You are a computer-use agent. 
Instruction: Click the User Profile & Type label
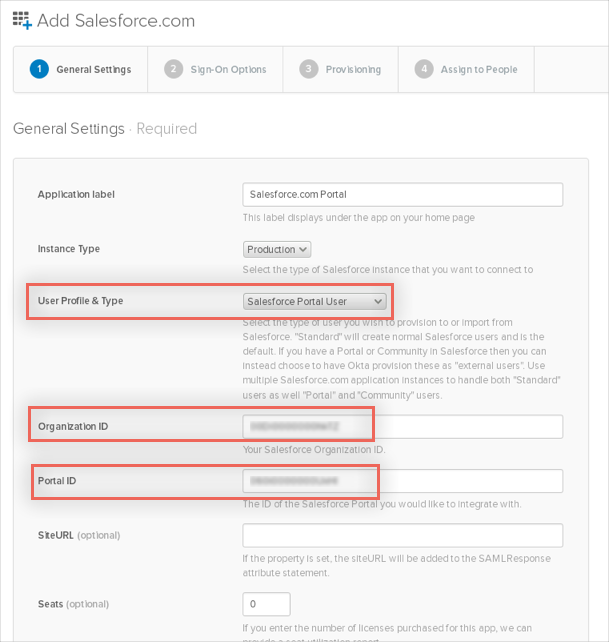coord(80,301)
